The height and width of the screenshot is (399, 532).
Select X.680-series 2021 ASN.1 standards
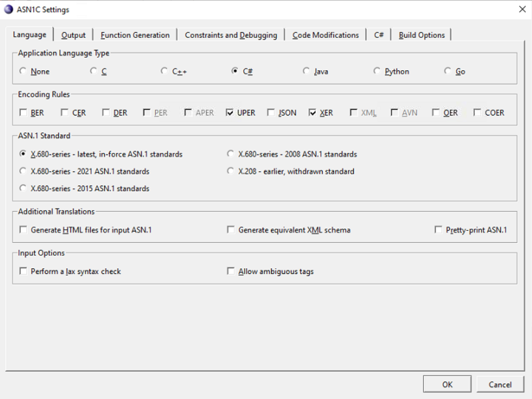pyautogui.click(x=23, y=171)
